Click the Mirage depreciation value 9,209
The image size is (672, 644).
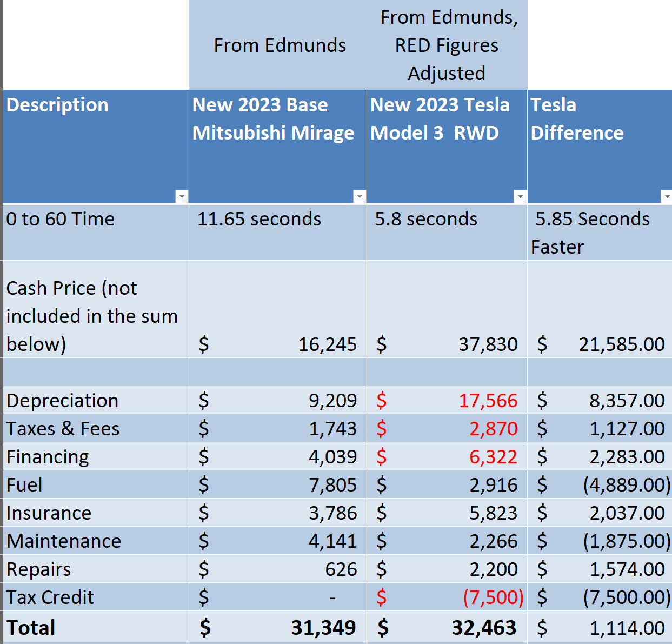[332, 401]
